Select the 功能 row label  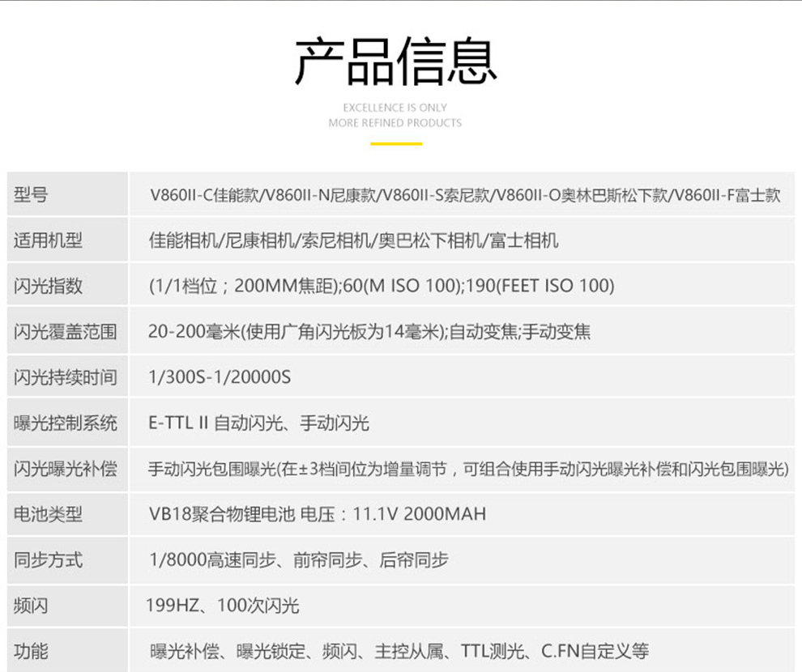(31, 651)
